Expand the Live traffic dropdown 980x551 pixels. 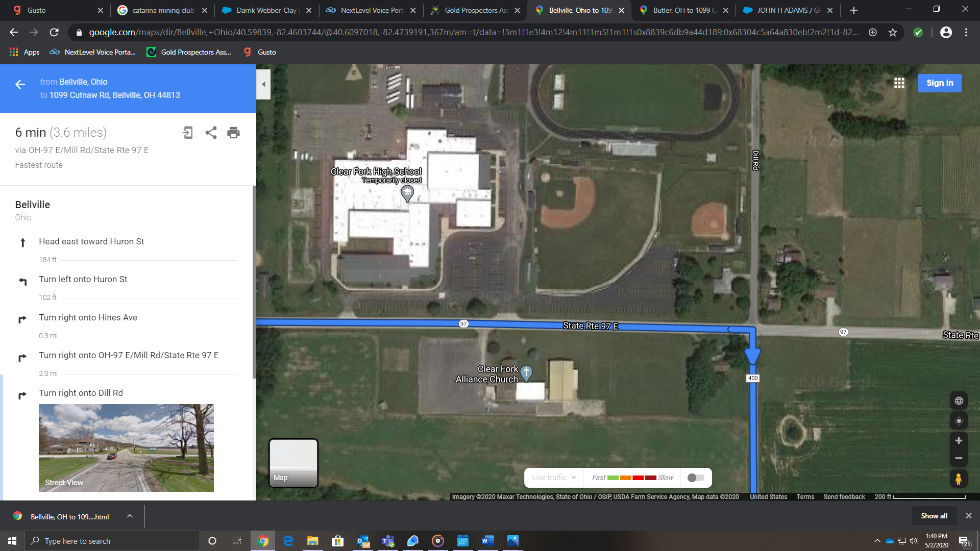pyautogui.click(x=554, y=478)
